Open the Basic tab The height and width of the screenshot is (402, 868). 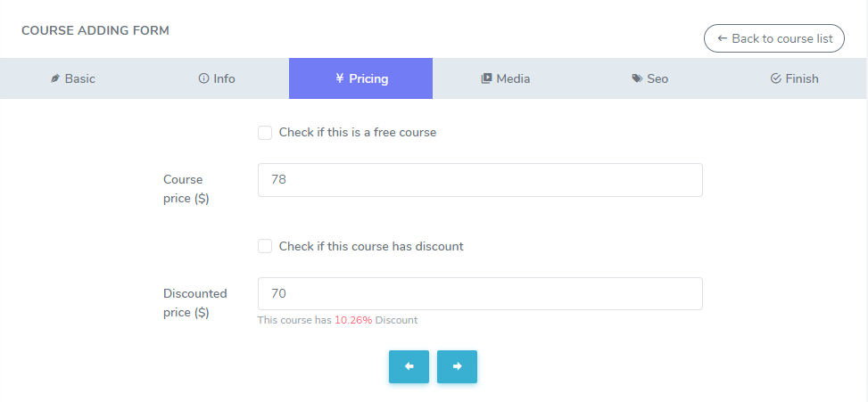tap(79, 78)
